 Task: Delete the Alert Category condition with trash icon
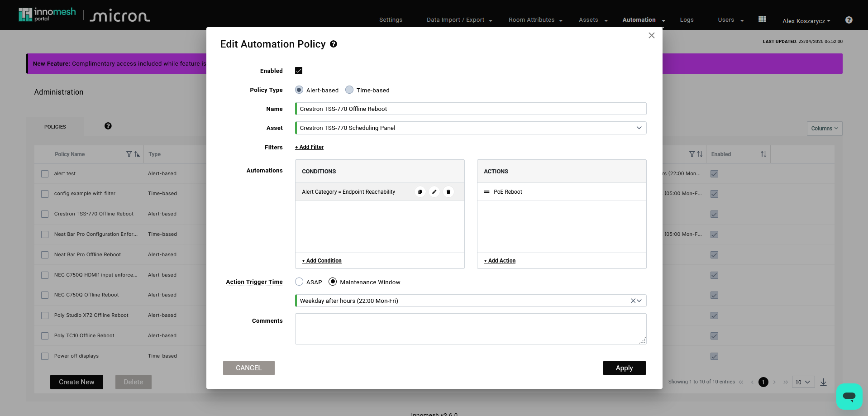click(448, 192)
